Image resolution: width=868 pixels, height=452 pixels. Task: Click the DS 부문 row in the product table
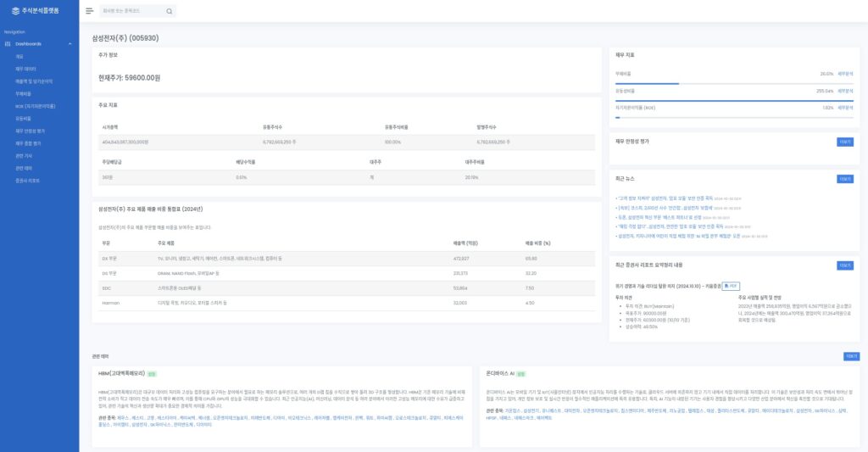click(x=347, y=274)
